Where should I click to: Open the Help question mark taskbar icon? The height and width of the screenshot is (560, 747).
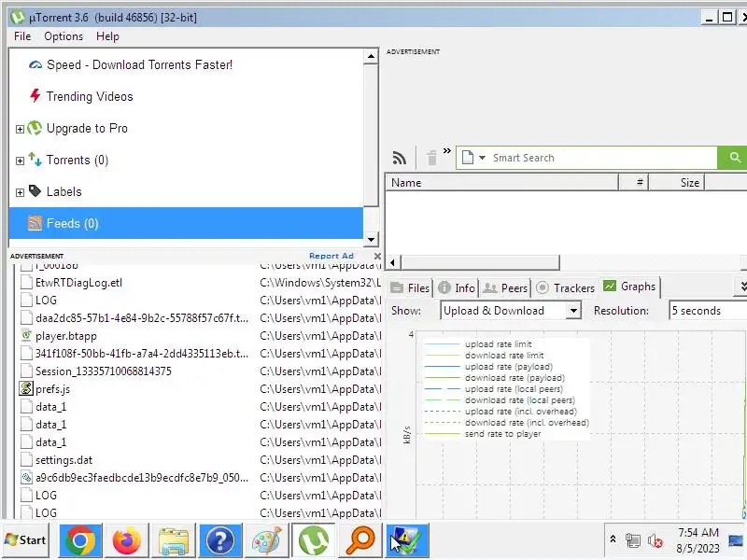[220, 540]
